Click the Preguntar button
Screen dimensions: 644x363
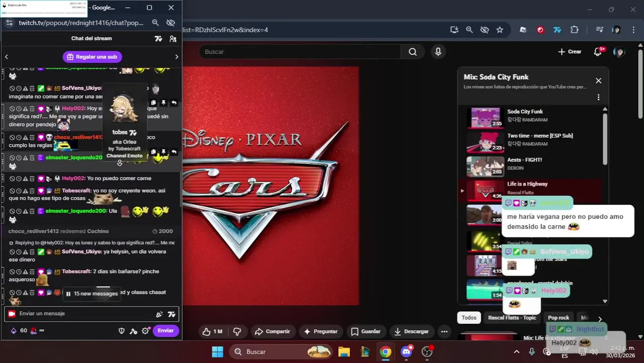click(320, 332)
